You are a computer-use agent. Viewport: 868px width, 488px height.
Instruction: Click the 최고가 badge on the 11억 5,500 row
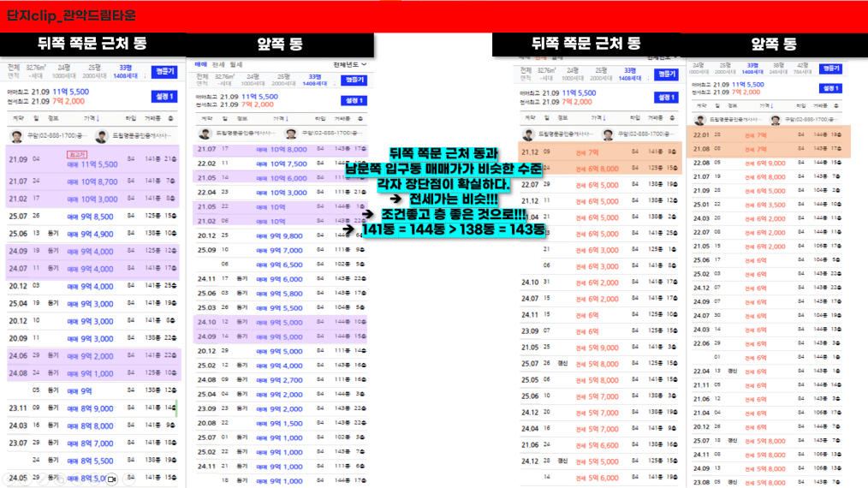76,155
